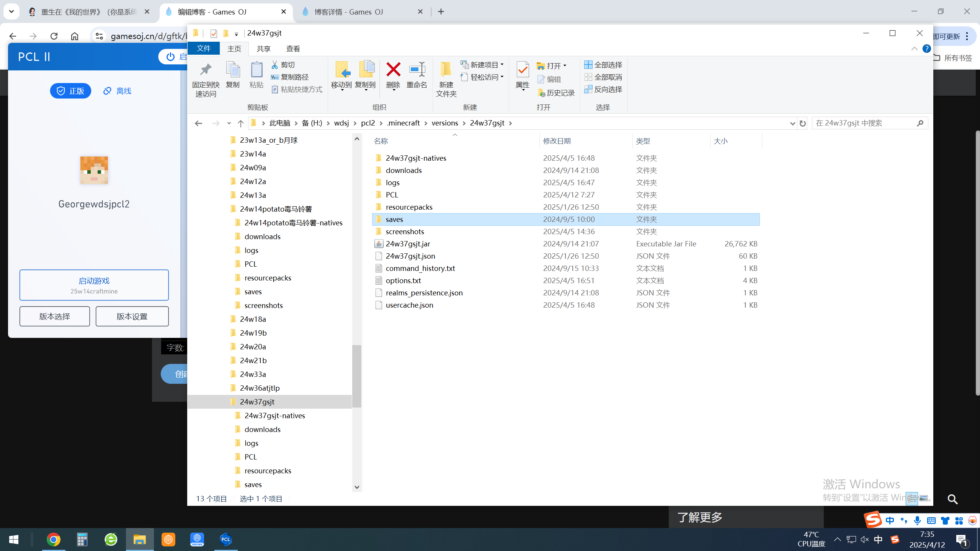Click Explorer back arrow

click(x=198, y=123)
